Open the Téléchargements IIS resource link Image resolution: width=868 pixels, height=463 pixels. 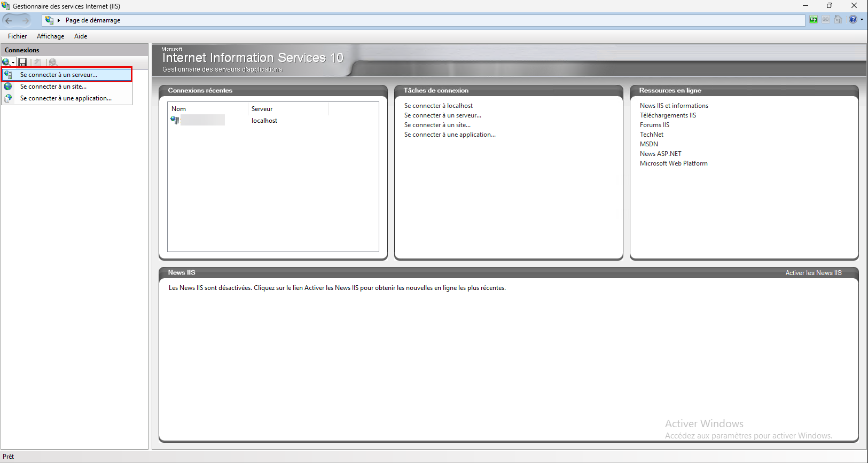668,115
